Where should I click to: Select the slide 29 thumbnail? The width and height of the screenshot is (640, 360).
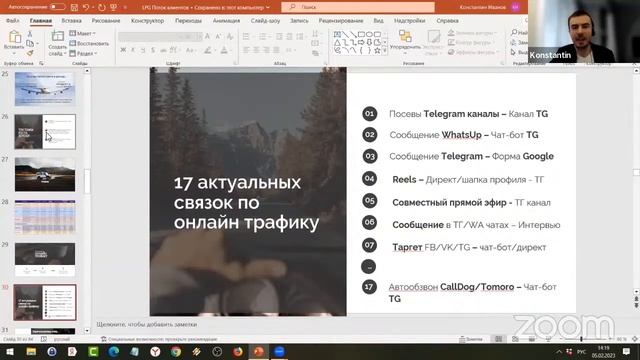tap(45, 260)
